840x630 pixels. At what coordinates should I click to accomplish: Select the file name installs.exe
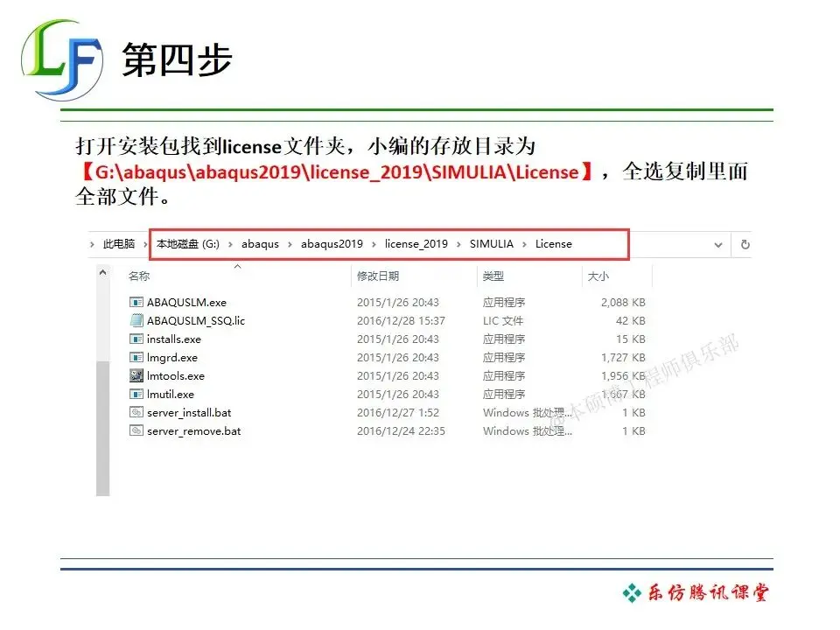point(174,339)
